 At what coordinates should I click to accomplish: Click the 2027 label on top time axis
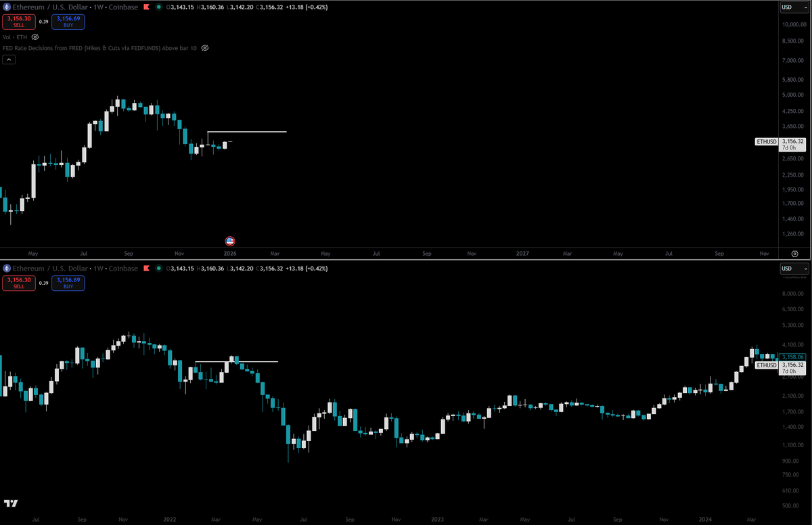pyautogui.click(x=522, y=254)
